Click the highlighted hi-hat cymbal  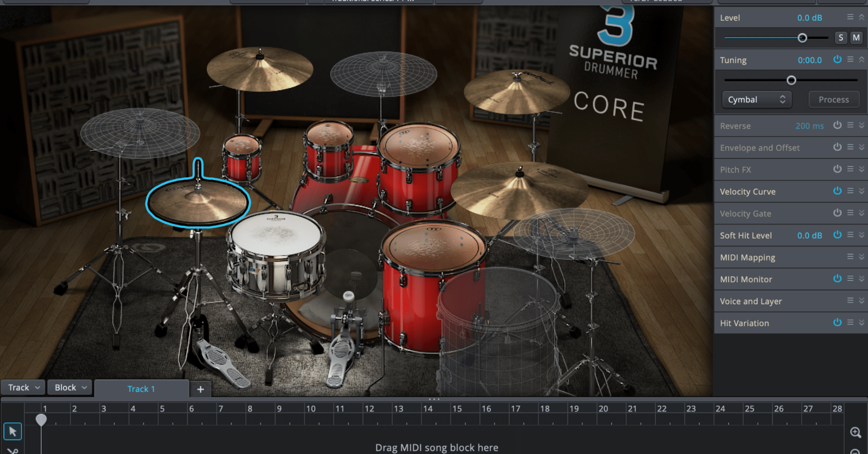point(199,203)
